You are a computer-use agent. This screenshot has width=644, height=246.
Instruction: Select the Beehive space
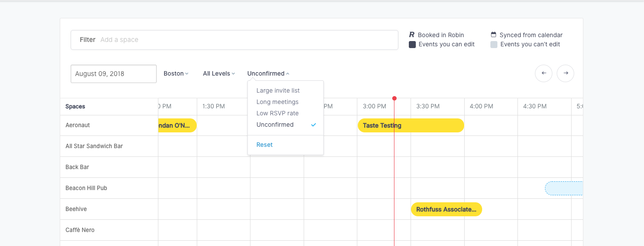pyautogui.click(x=76, y=209)
